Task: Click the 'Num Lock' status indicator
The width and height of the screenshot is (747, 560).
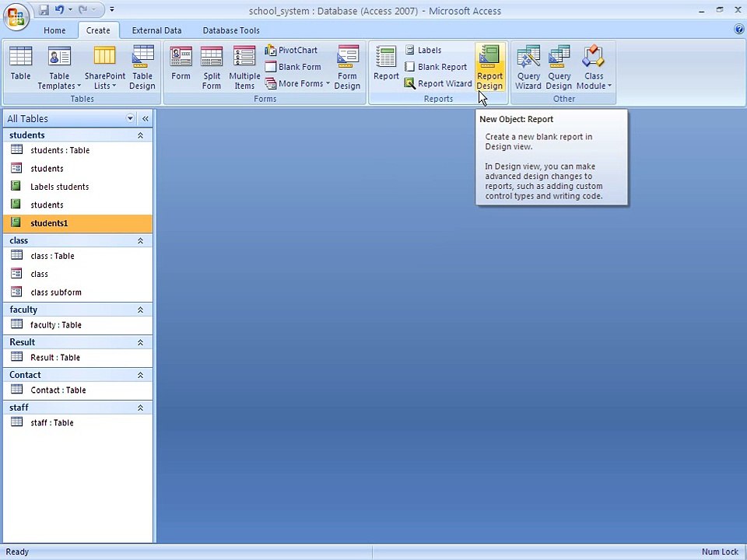Action: [x=720, y=552]
